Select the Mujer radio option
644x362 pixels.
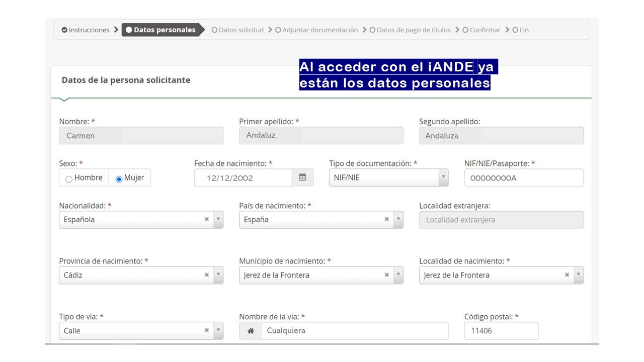tap(119, 178)
